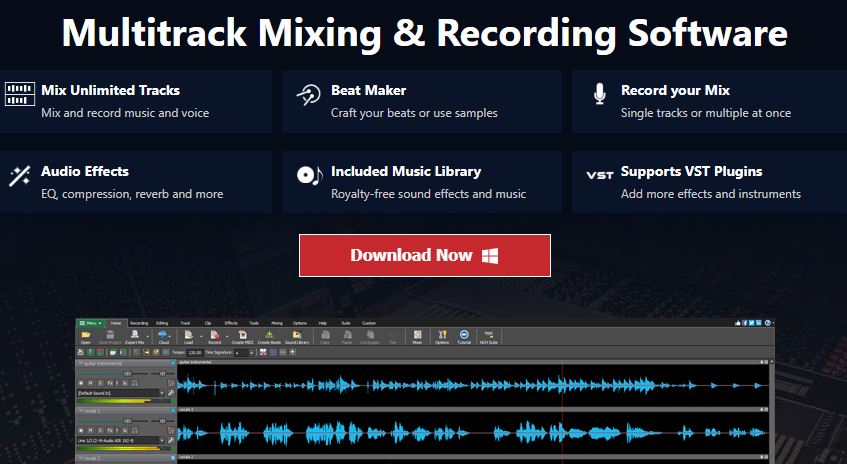Switch to the Editing ribbon tab
Screen dimensions: 847x464
pos(162,323)
